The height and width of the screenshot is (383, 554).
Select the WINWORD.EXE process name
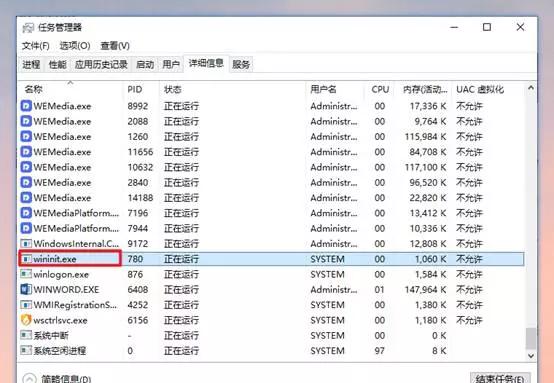[x=66, y=290]
